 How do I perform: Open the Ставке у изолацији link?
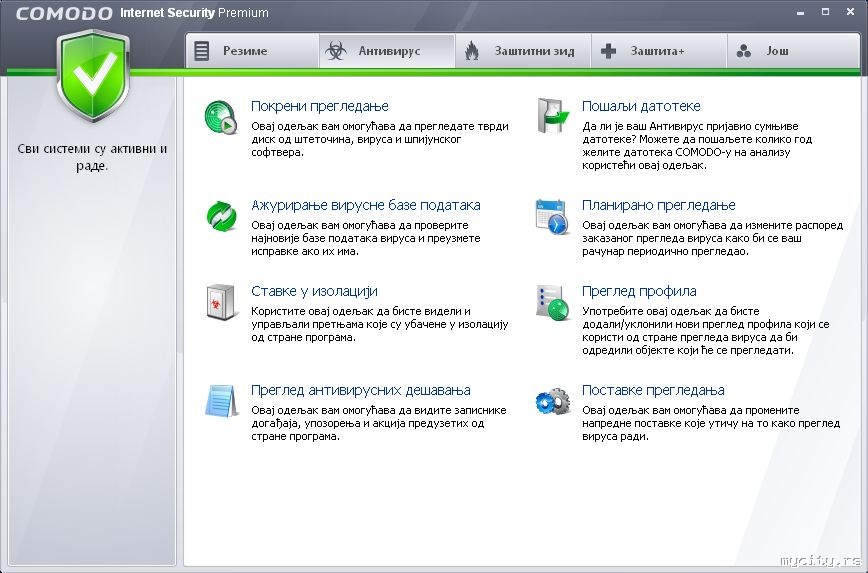click(314, 291)
